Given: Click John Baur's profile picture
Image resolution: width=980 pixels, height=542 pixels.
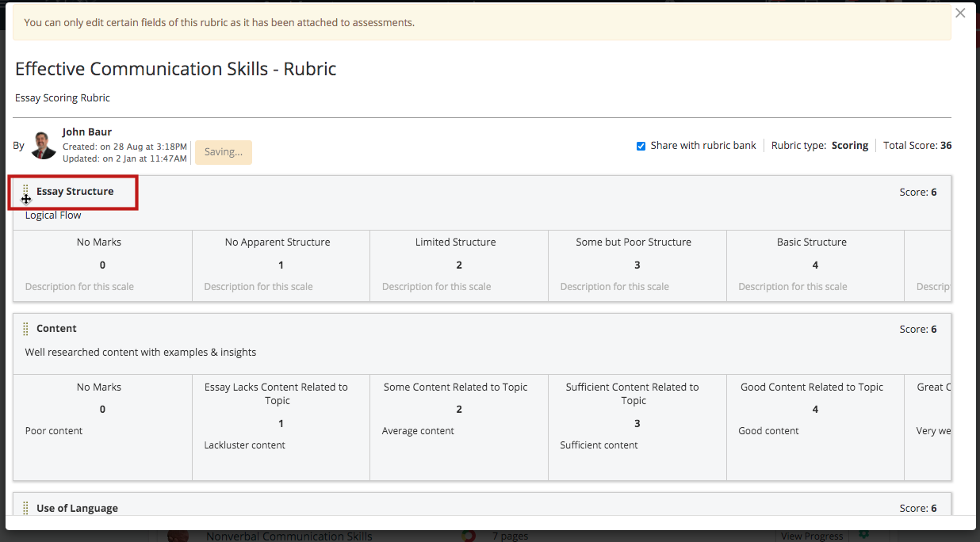Looking at the screenshot, I should click(x=44, y=146).
